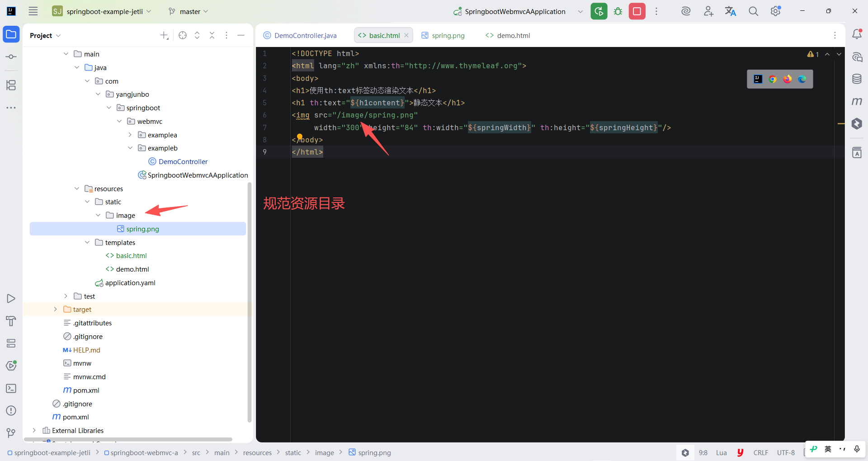Viewport: 868px width, 461px height.
Task: Open the master branch dropdown
Action: pyautogui.click(x=188, y=11)
